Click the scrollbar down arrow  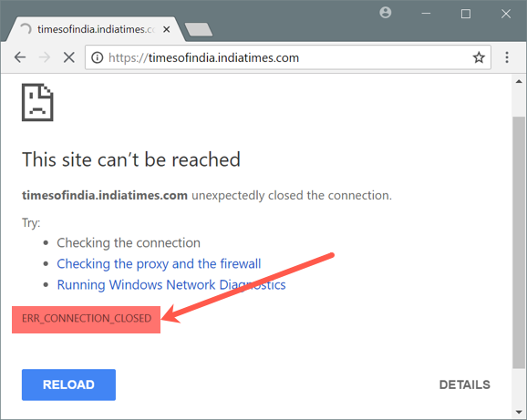519,412
